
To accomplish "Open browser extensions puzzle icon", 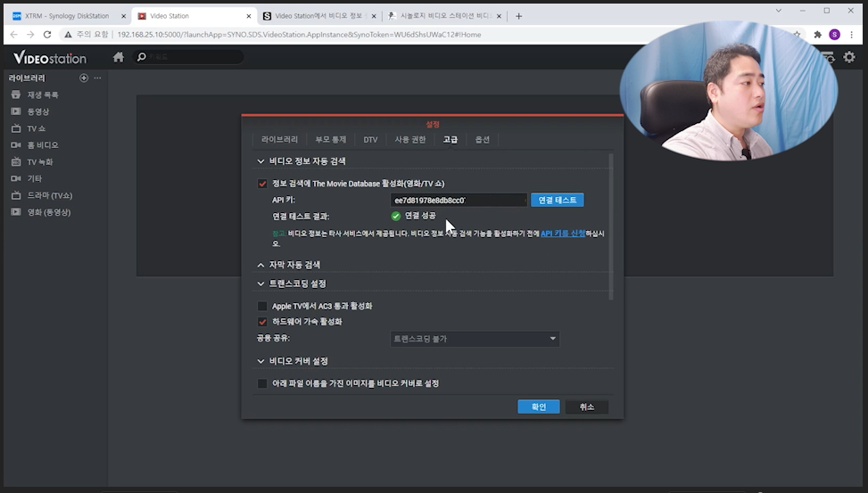I will point(818,34).
